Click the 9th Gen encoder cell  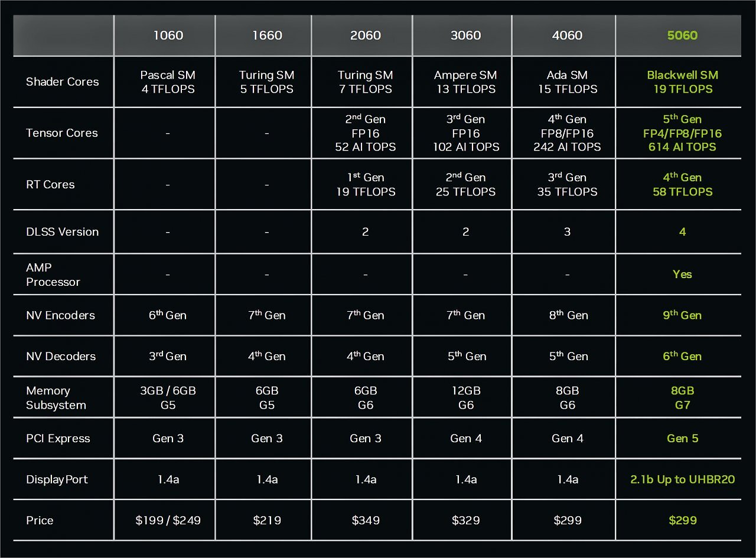click(x=682, y=315)
